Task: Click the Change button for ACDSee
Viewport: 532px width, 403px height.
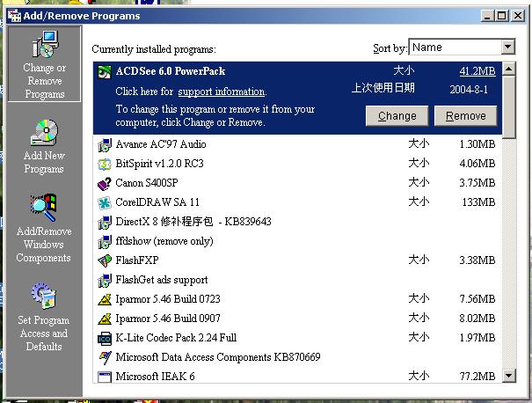Action: coord(397,116)
